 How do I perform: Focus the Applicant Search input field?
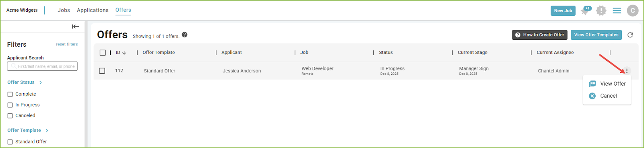coord(42,66)
